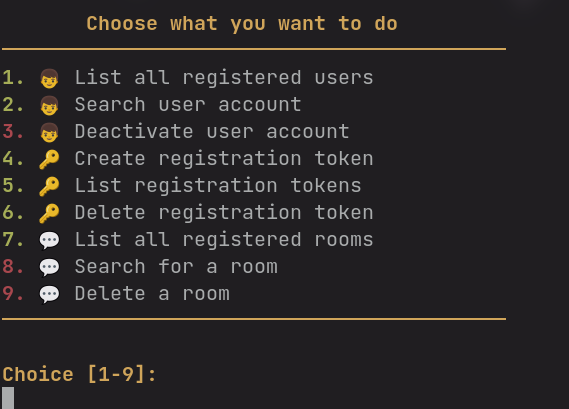The height and width of the screenshot is (409, 569).
Task: Click the key emoji beside Create registration token
Action: pyautogui.click(x=49, y=159)
